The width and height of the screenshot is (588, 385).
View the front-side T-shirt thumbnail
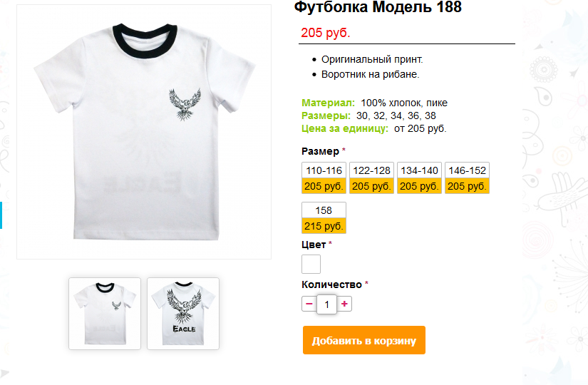click(105, 314)
